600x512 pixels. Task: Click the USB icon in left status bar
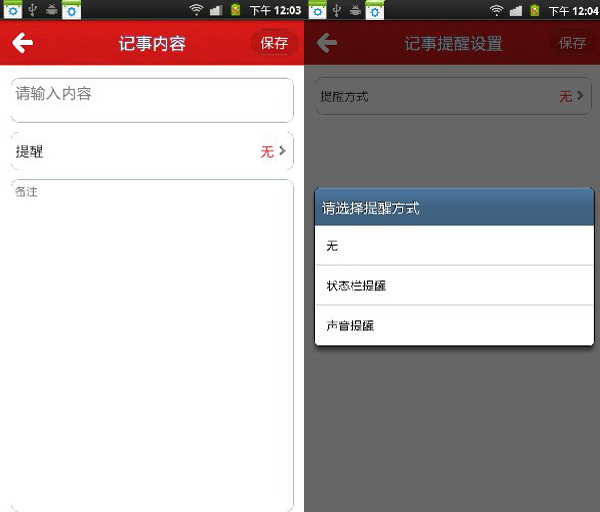coord(33,10)
